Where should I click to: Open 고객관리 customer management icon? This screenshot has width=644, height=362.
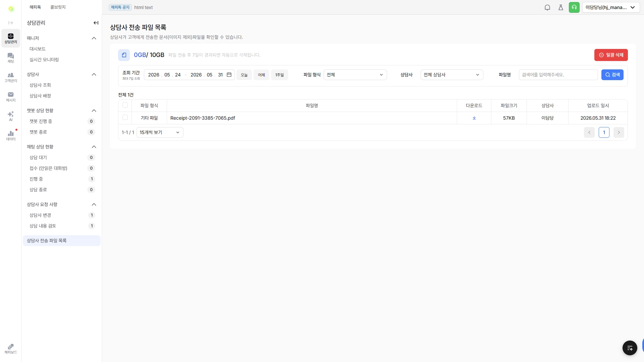[11, 77]
